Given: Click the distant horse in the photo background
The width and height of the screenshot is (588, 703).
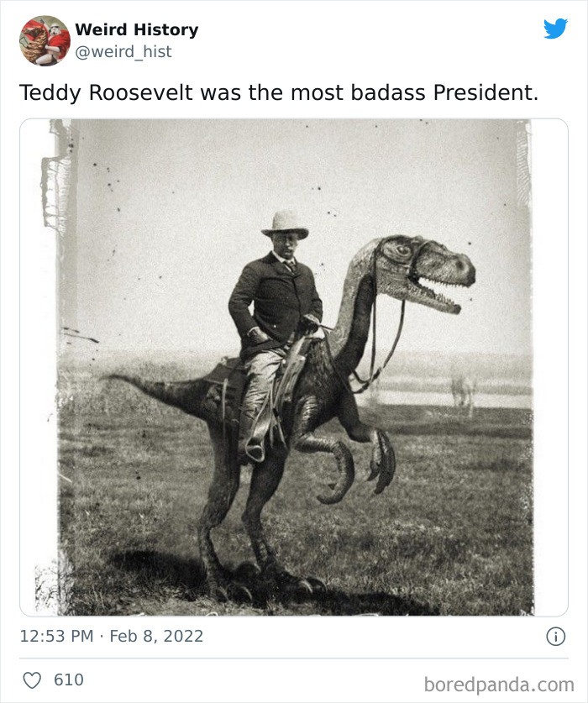Looking at the screenshot, I should point(464,390).
